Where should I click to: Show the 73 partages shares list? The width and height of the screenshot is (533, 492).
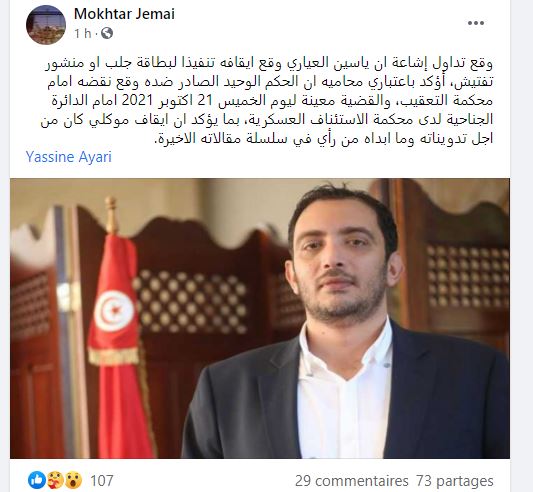pos(455,481)
